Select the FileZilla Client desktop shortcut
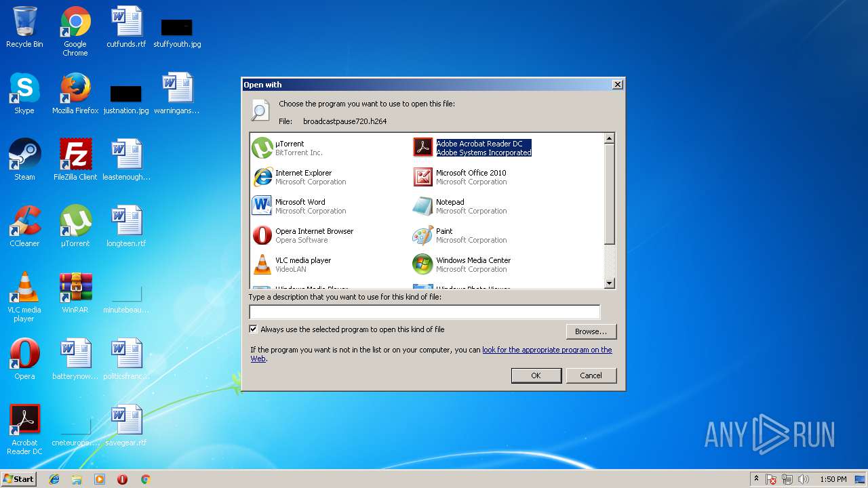 [x=75, y=161]
